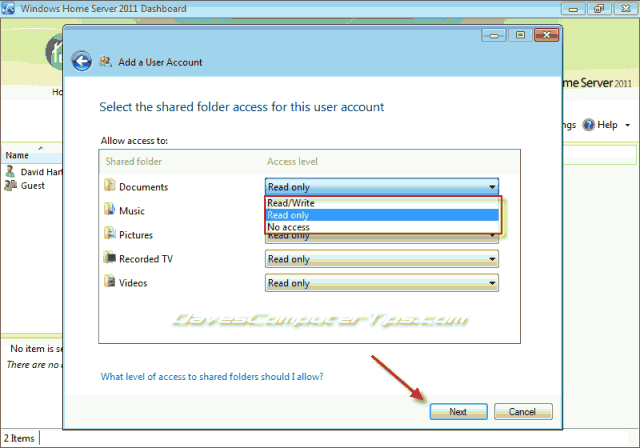This screenshot has width=640, height=448.
Task: Click the Music folder icon
Action: (109, 209)
